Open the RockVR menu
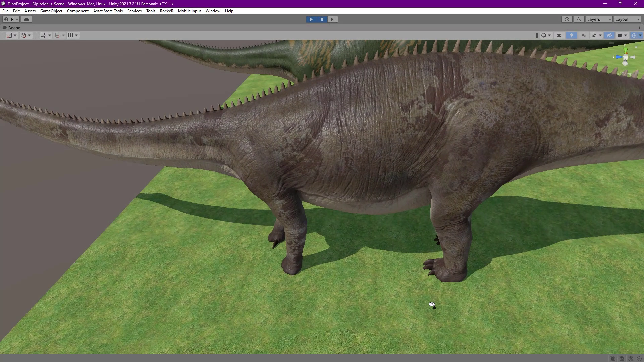The image size is (644, 362). point(167,11)
